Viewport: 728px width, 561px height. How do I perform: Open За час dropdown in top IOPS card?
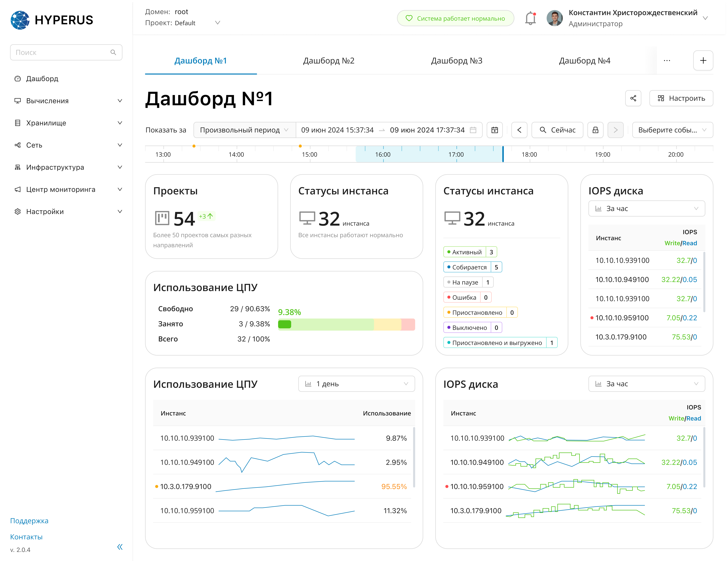647,208
